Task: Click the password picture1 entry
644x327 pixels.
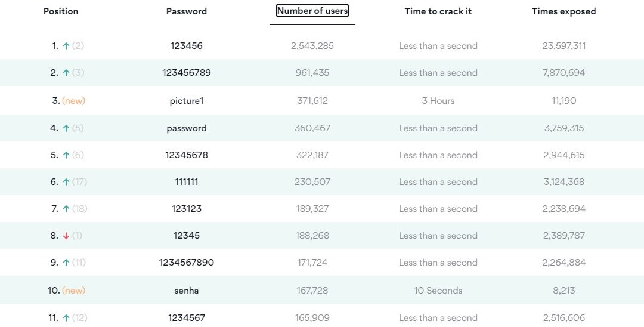Action: [187, 101]
